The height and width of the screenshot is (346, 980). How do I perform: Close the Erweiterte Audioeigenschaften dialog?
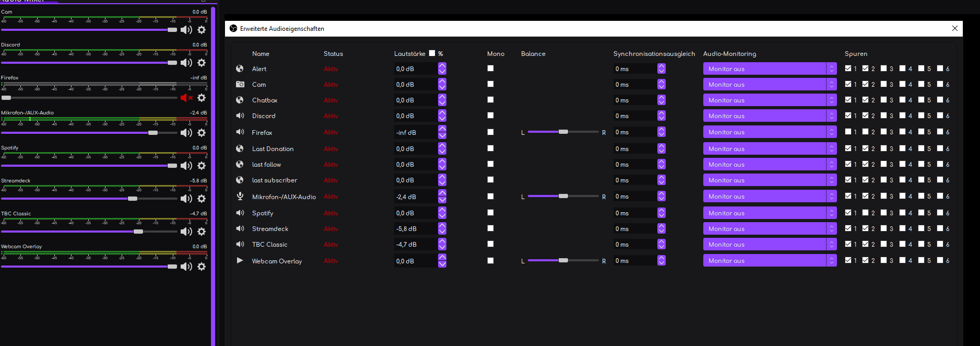click(x=954, y=29)
